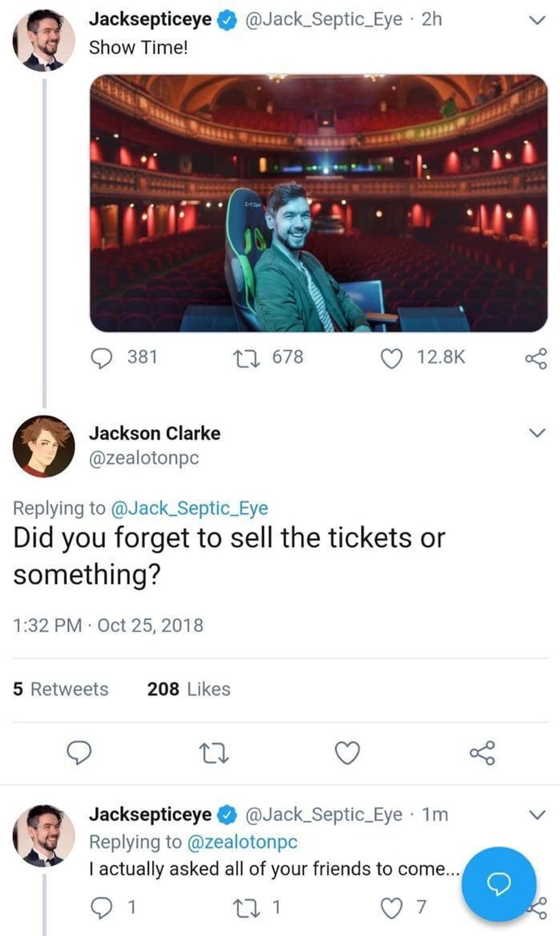Retweet Jacksepticeye's reply about friends
Screen dimensions: 560x936
(x=257, y=907)
